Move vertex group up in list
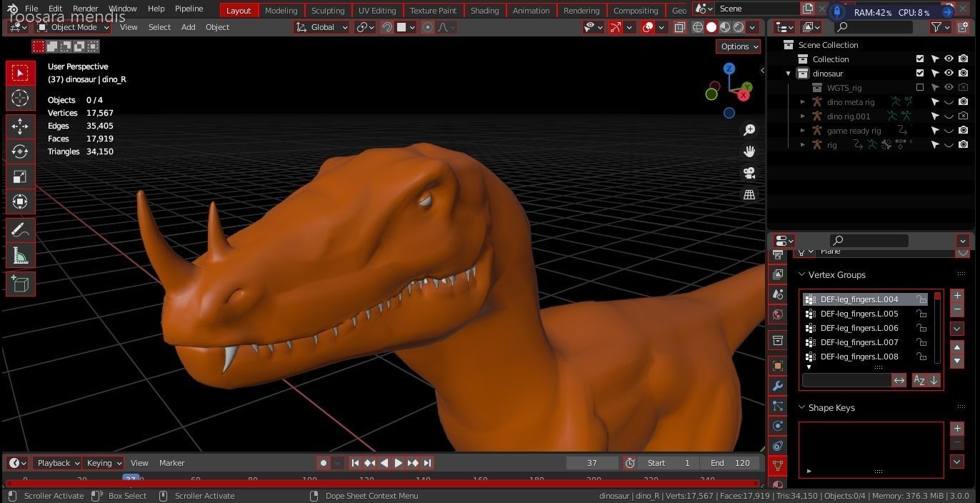 tap(957, 347)
